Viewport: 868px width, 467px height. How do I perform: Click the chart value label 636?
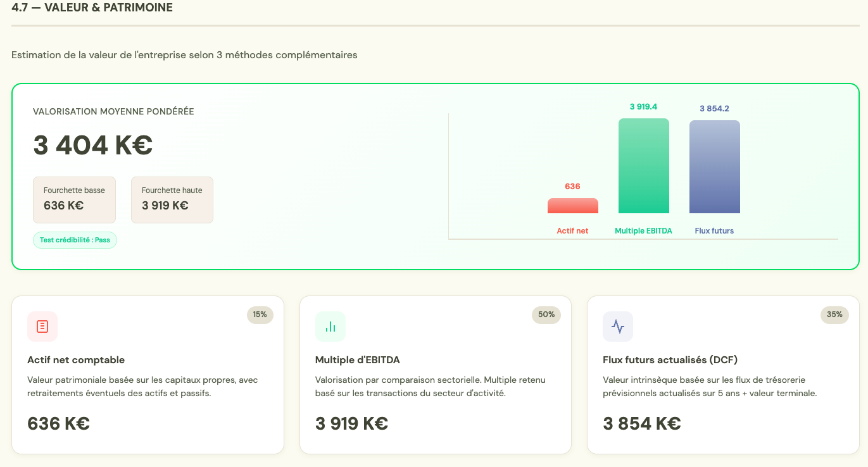(572, 187)
